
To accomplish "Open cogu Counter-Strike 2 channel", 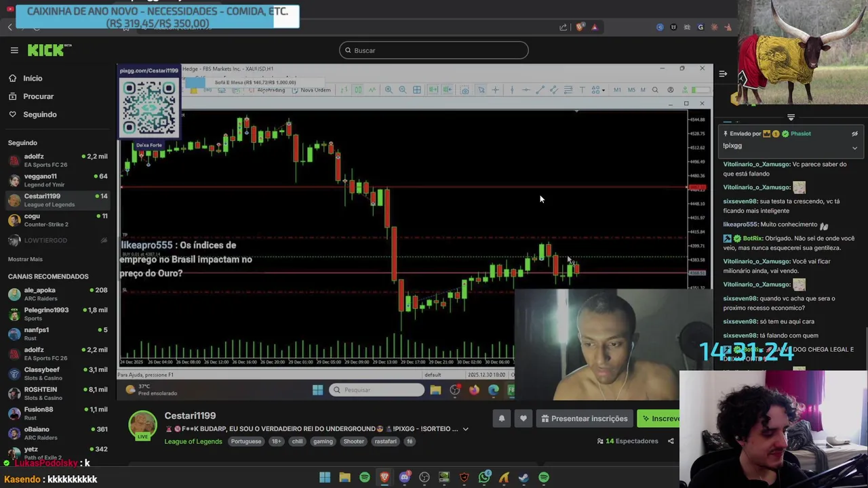I will (x=58, y=220).
